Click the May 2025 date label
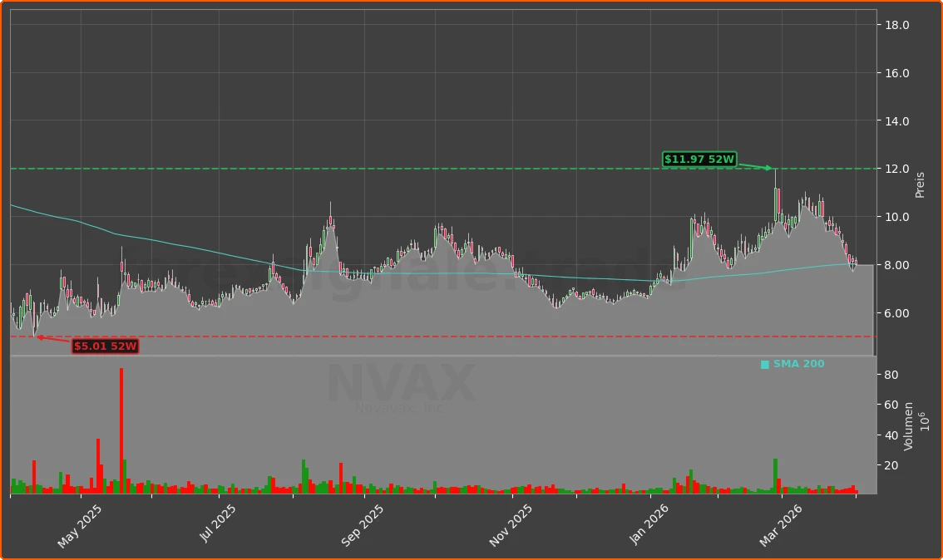 79,527
